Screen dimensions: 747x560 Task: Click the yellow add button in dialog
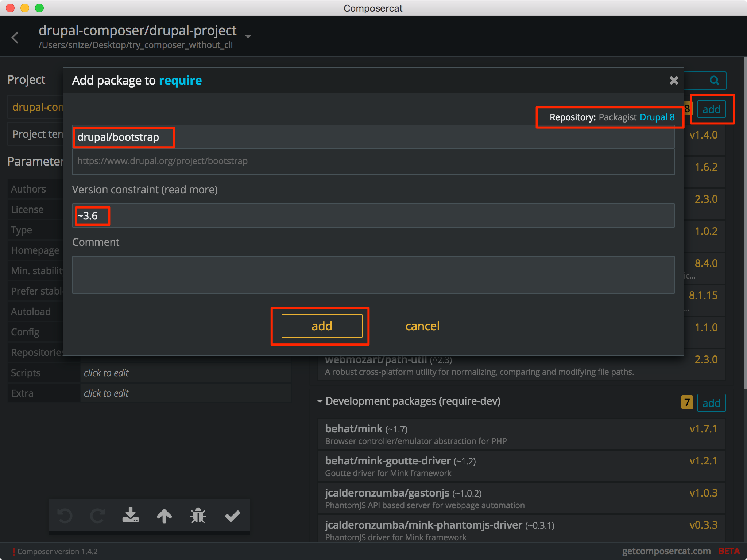coord(322,326)
